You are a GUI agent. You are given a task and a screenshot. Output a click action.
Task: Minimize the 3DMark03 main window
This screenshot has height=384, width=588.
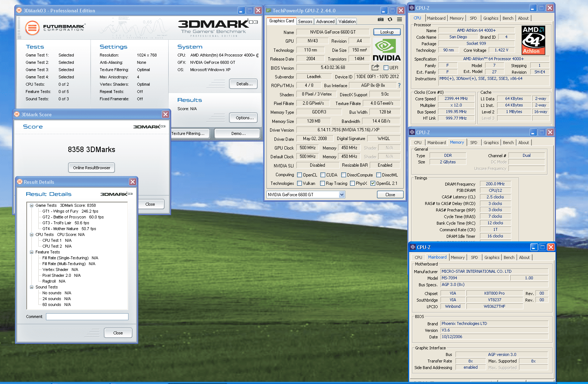point(241,11)
